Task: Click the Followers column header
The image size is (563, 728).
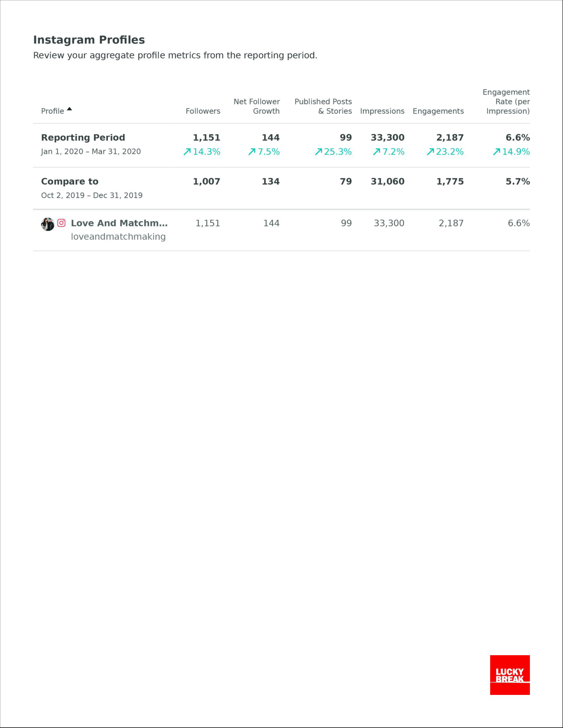Action: point(203,111)
